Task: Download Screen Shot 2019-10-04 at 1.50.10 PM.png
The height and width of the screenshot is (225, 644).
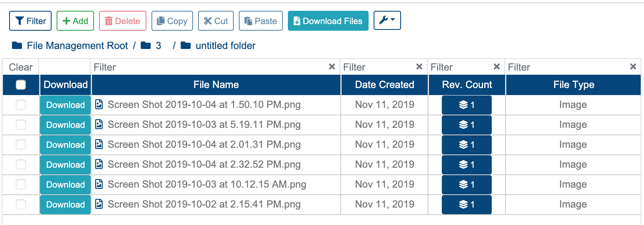Action: click(x=65, y=105)
